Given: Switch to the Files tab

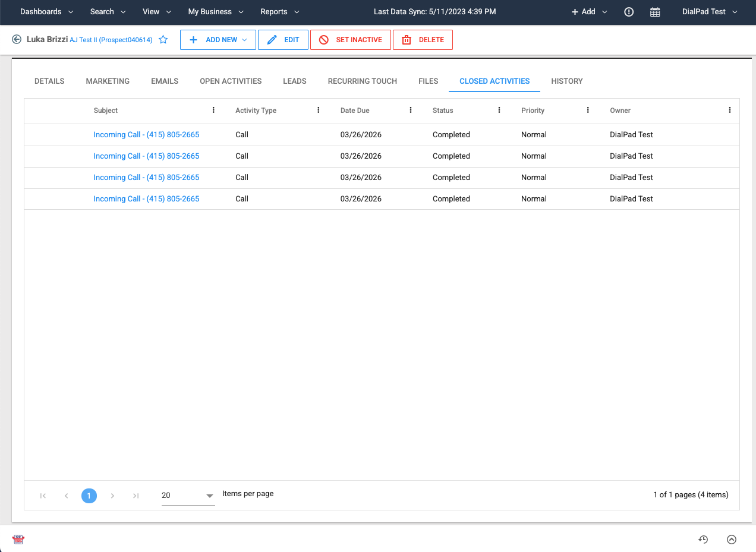Looking at the screenshot, I should coord(429,81).
